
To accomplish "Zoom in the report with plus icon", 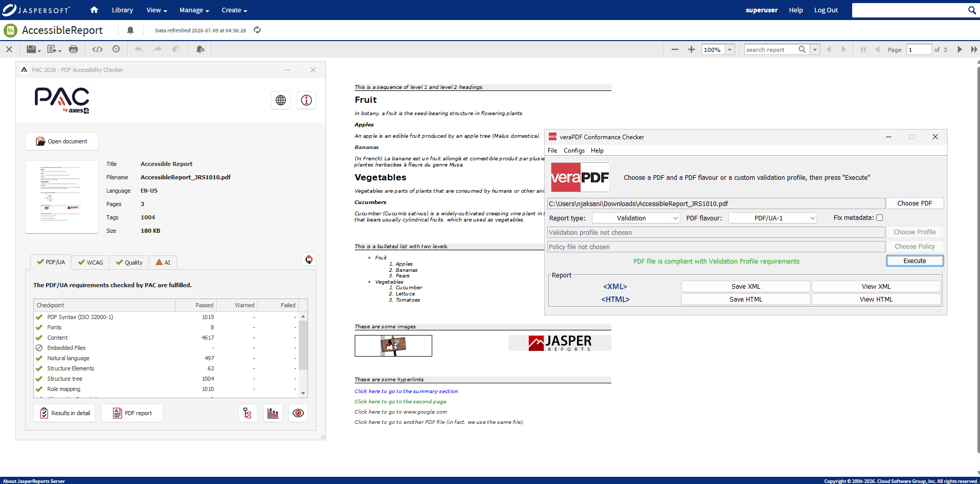I will (691, 49).
